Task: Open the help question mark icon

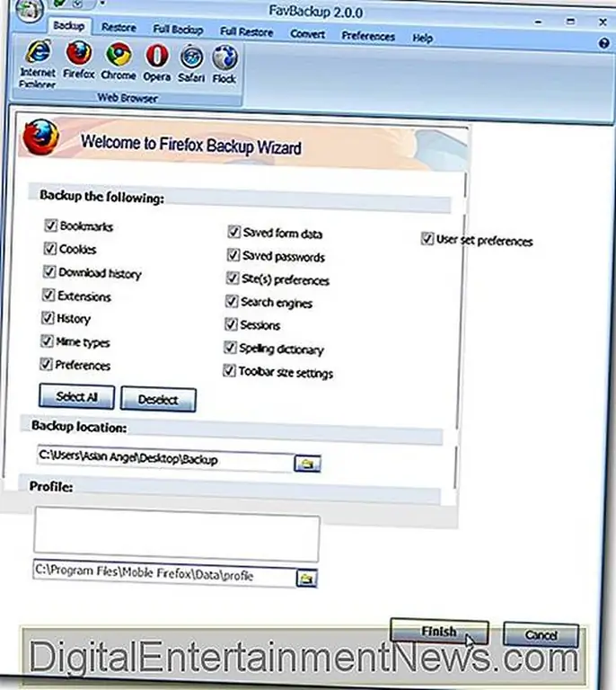Action: coord(603,42)
